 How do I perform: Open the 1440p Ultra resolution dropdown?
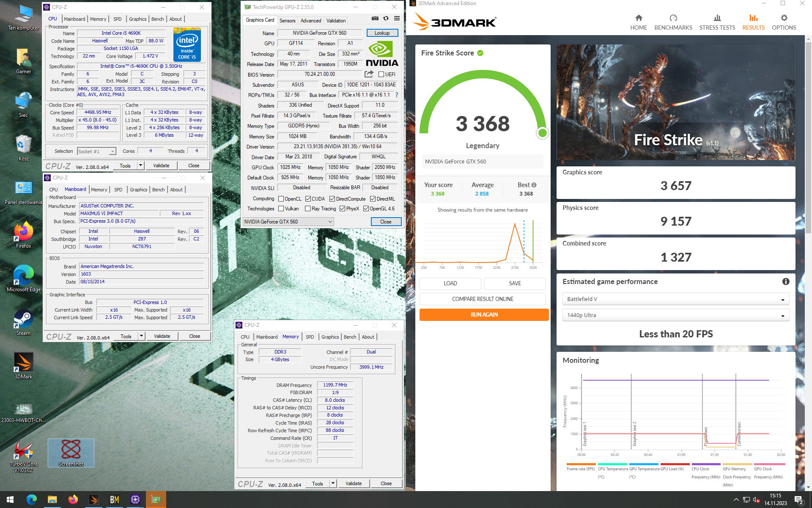[675, 315]
